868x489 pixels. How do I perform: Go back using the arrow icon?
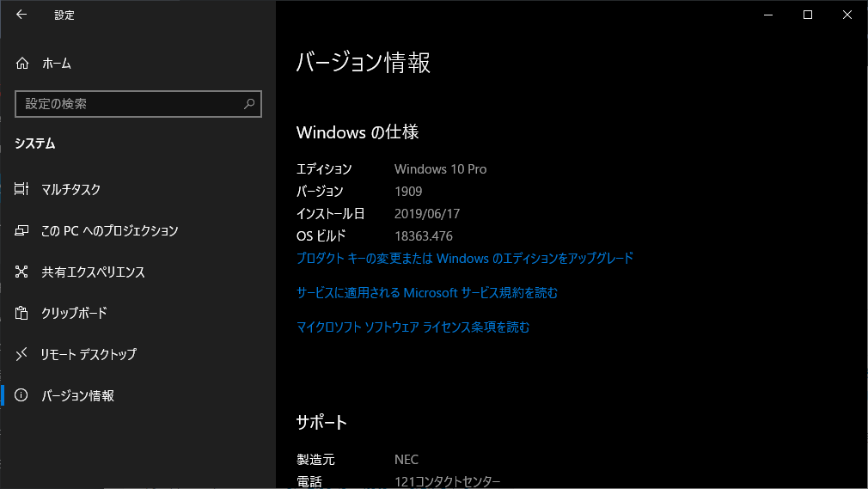click(x=21, y=15)
